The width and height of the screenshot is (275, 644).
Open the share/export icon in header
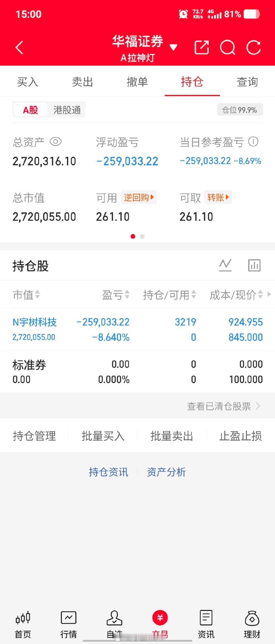[x=202, y=47]
